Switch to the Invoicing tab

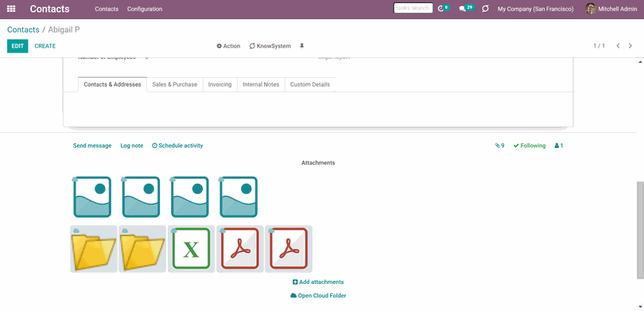click(219, 84)
